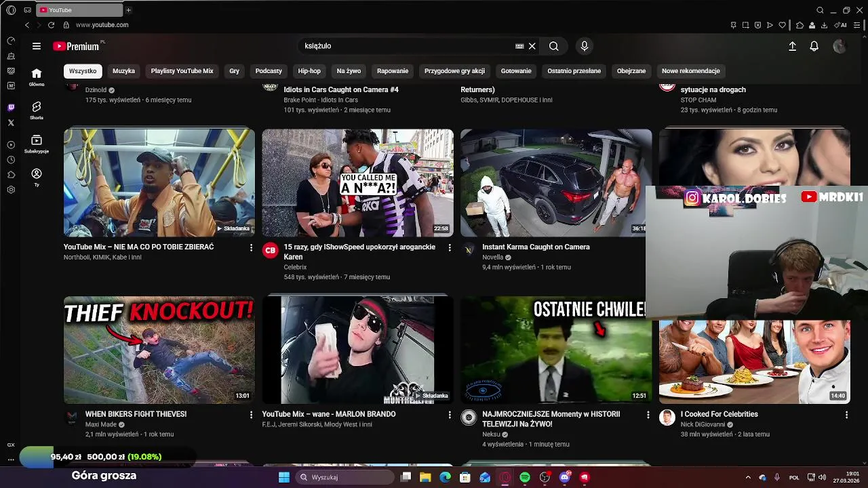Screen dimensions: 868x488
Task: Start voice search with microphone
Action: (585, 46)
